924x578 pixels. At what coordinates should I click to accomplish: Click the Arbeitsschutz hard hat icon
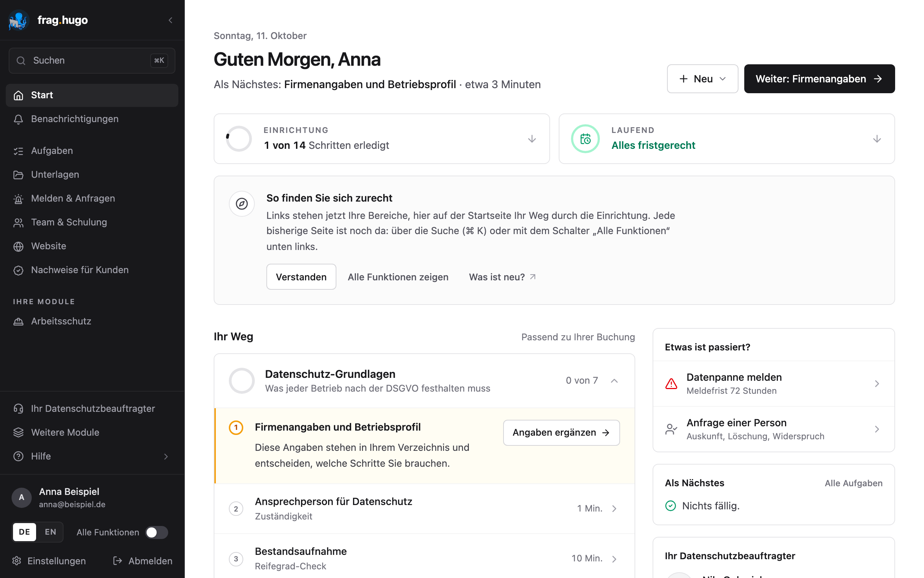[18, 322]
